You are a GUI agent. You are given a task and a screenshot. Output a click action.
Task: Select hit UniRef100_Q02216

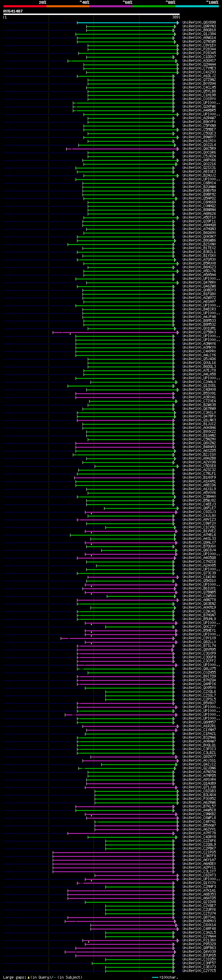(x=199, y=164)
